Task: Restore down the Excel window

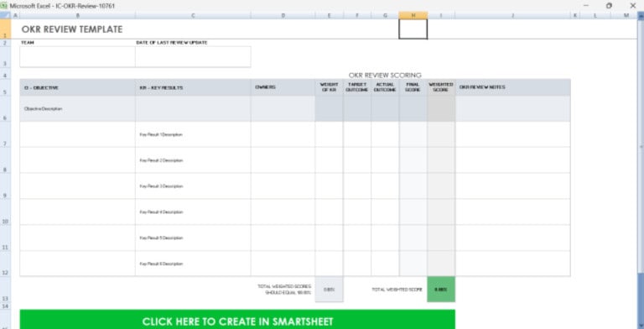Action: point(609,6)
